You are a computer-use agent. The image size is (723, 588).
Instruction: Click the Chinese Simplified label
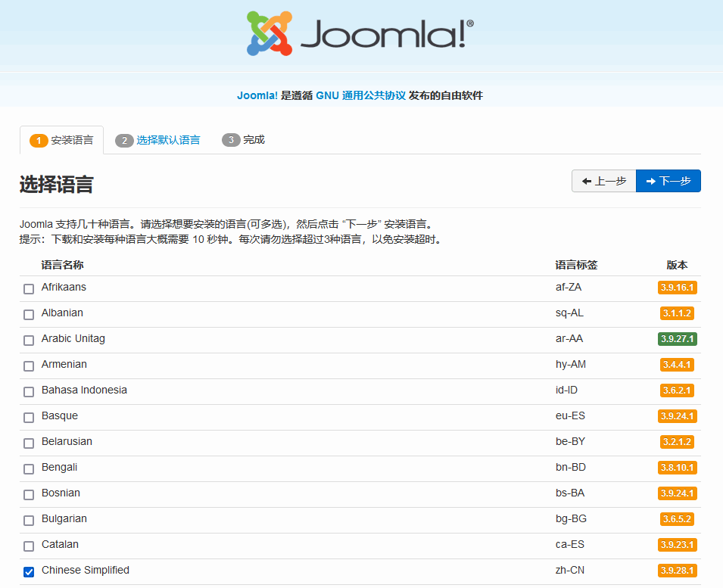coord(86,571)
